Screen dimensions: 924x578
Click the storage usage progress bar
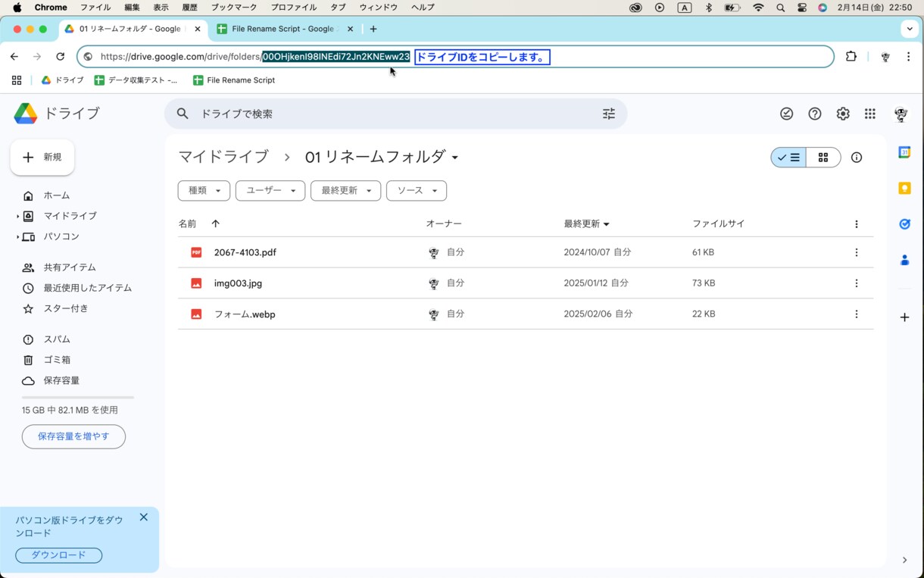click(x=78, y=397)
